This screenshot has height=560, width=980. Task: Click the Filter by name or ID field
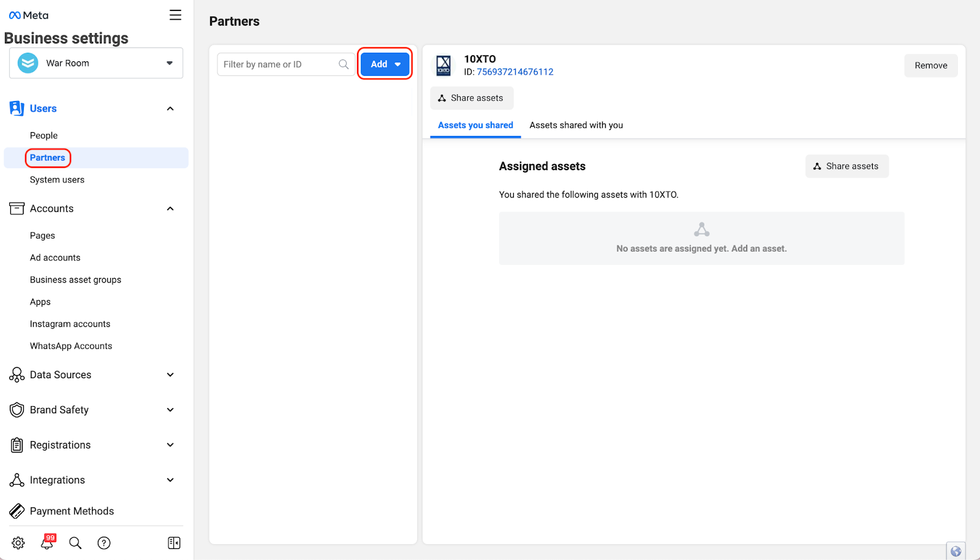point(279,64)
